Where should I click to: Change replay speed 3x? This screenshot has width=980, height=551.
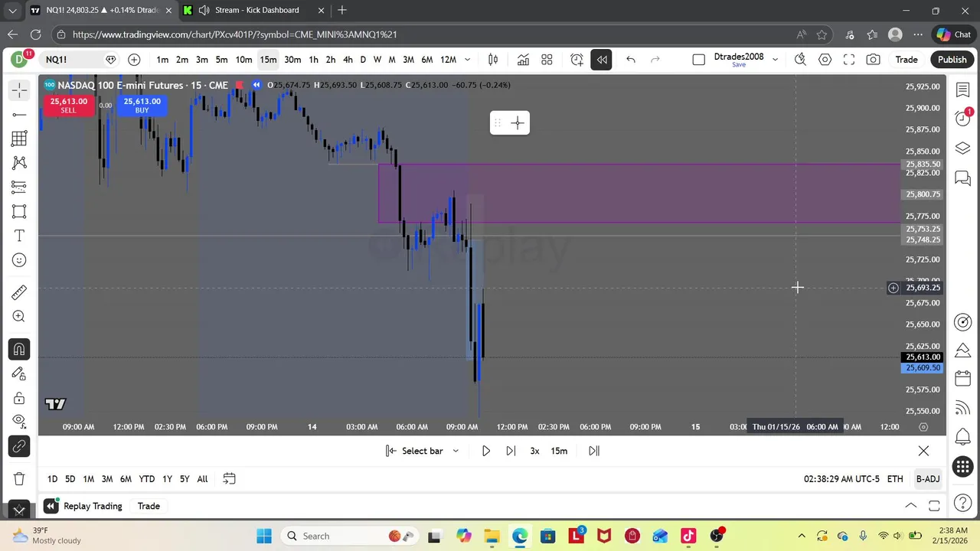pyautogui.click(x=534, y=451)
